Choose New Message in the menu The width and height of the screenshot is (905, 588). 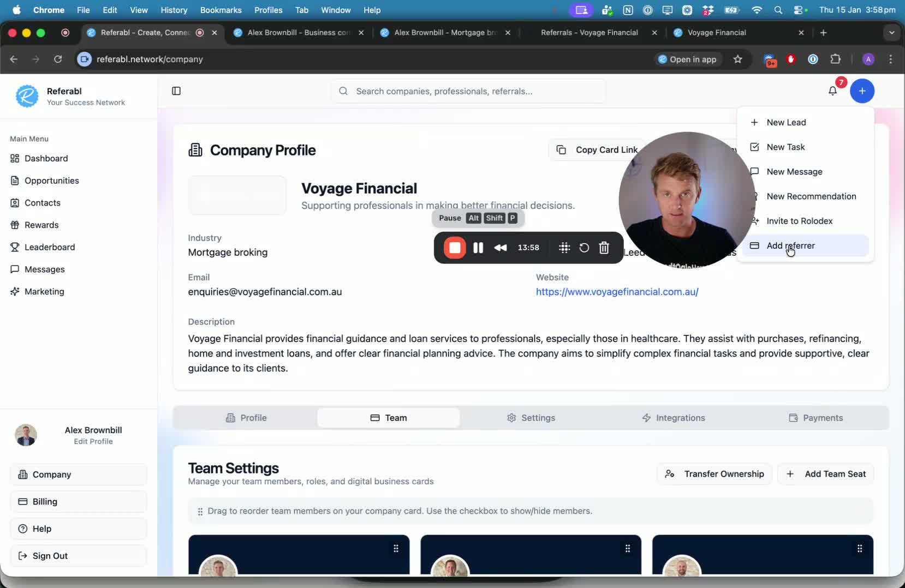pos(805,171)
